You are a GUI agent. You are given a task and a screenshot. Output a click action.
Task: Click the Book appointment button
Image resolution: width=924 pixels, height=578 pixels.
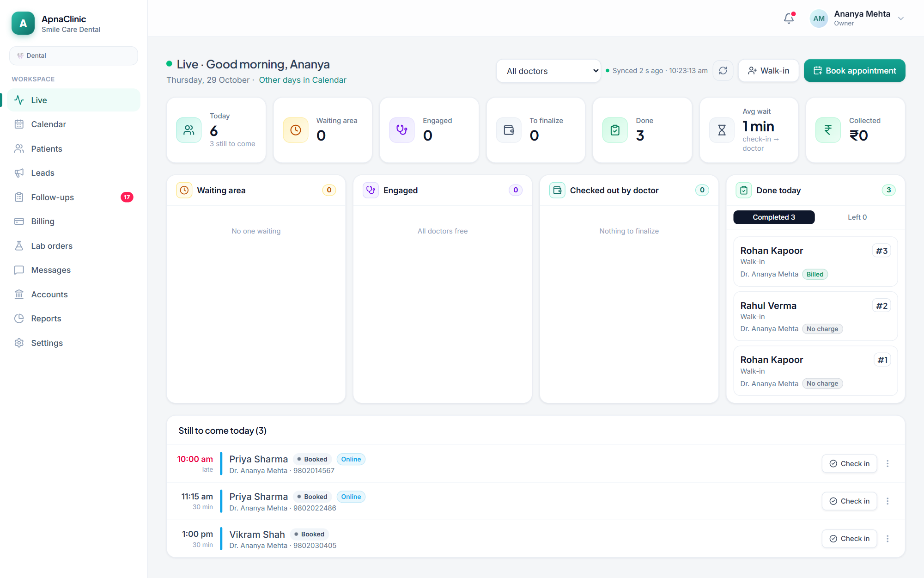[854, 71]
